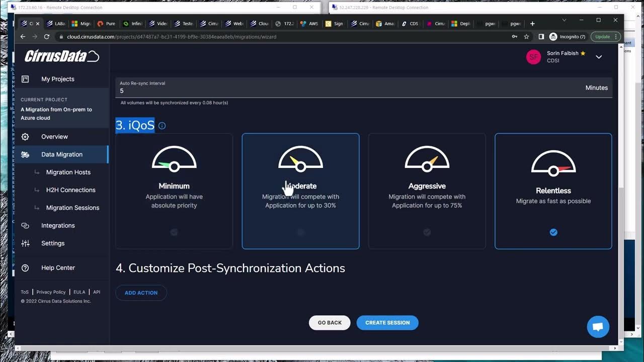Click the SF user avatar
The height and width of the screenshot is (362, 644).
(x=533, y=57)
